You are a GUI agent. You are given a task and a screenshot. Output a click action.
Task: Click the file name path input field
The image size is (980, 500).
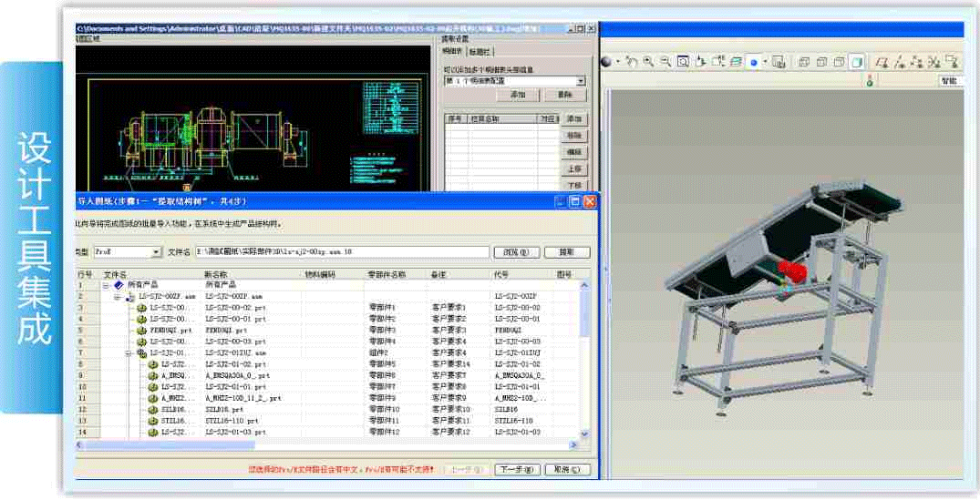click(366, 252)
